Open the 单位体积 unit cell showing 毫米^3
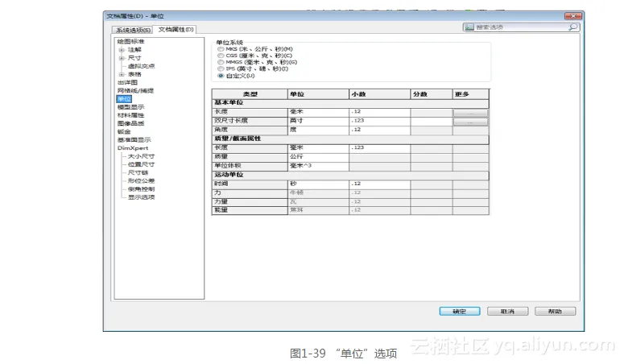This screenshot has width=624, height=364. click(318, 166)
